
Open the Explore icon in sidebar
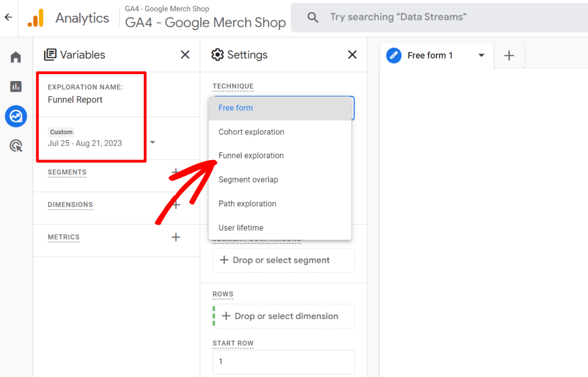16,116
